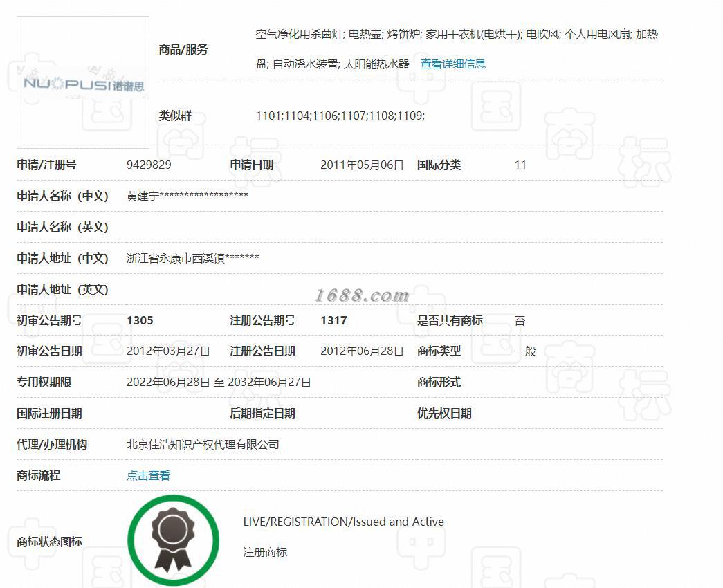Open the 查看详细信息 link
This screenshot has height=588, width=723.
(x=452, y=64)
